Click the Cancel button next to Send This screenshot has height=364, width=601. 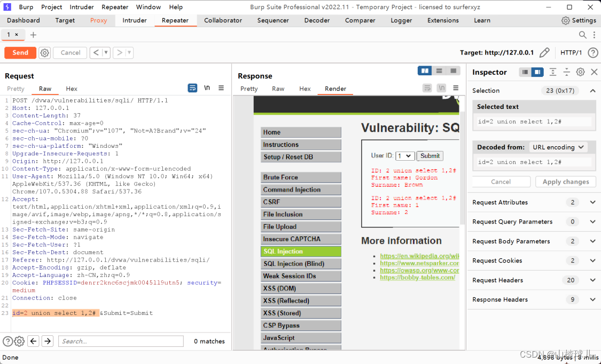click(70, 53)
